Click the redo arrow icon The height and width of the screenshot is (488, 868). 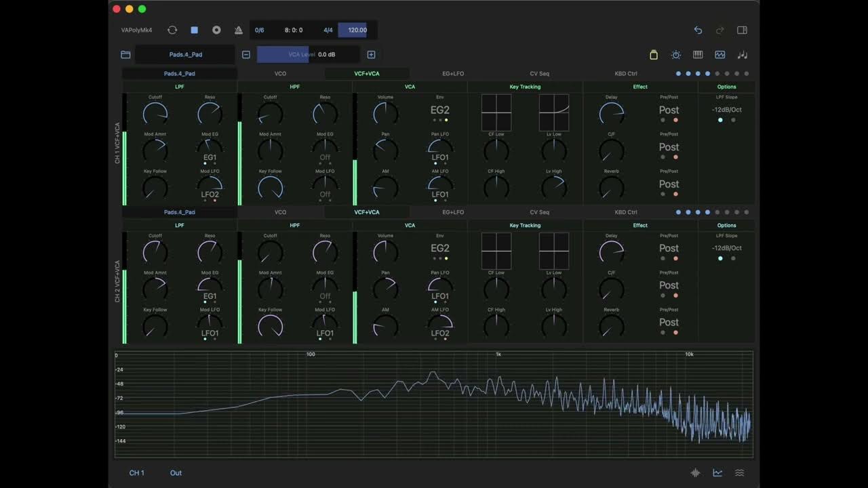click(x=720, y=30)
